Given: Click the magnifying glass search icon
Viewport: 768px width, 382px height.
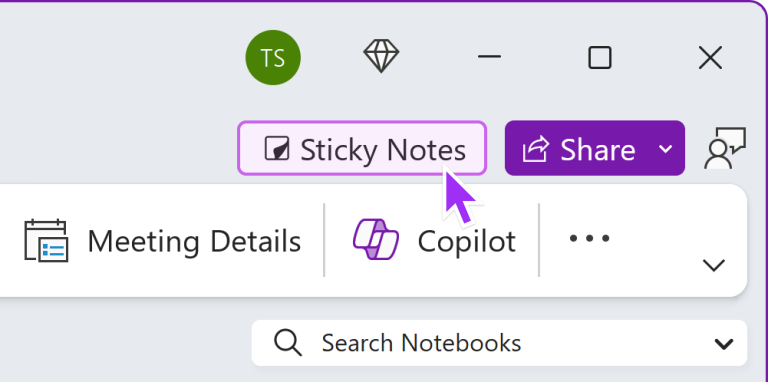Looking at the screenshot, I should tap(288, 342).
